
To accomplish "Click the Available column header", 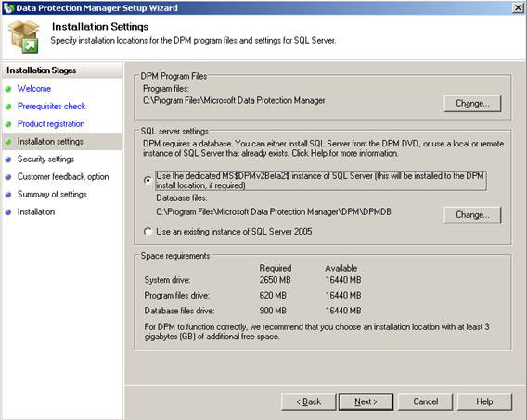I will [341, 268].
